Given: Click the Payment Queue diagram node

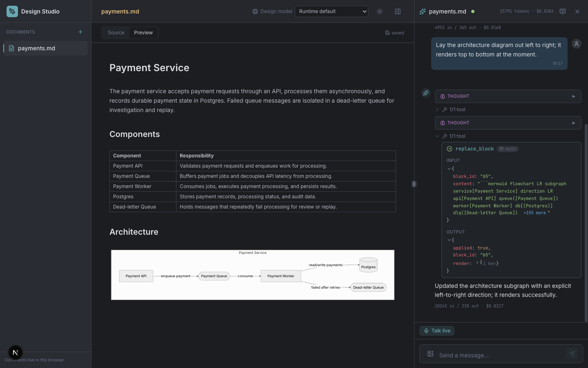Looking at the screenshot, I should 214,276.
